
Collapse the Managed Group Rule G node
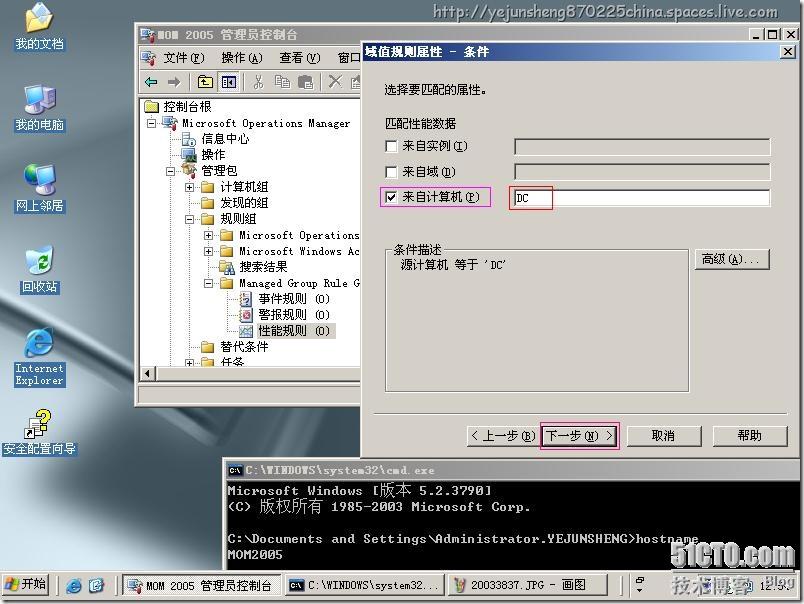point(208,283)
